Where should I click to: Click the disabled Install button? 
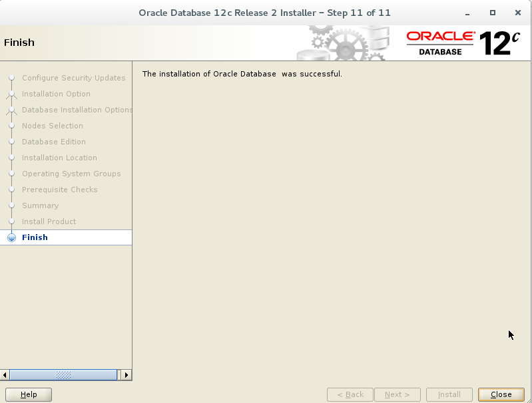tap(449, 394)
